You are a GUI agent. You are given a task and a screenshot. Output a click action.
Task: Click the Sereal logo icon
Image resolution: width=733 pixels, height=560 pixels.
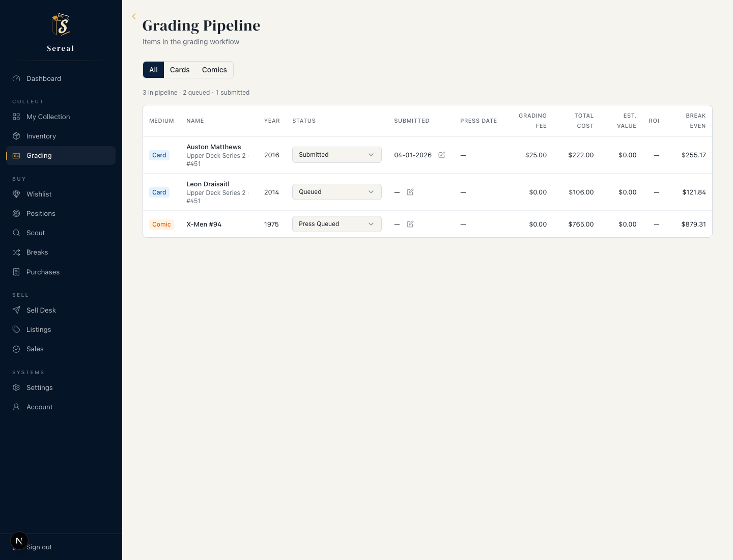coord(61,24)
